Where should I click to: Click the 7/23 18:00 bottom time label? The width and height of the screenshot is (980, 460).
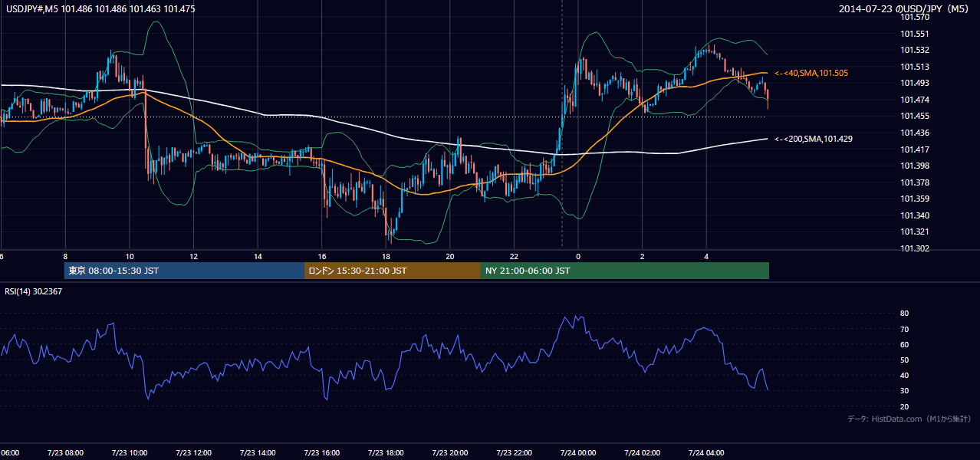click(x=386, y=453)
